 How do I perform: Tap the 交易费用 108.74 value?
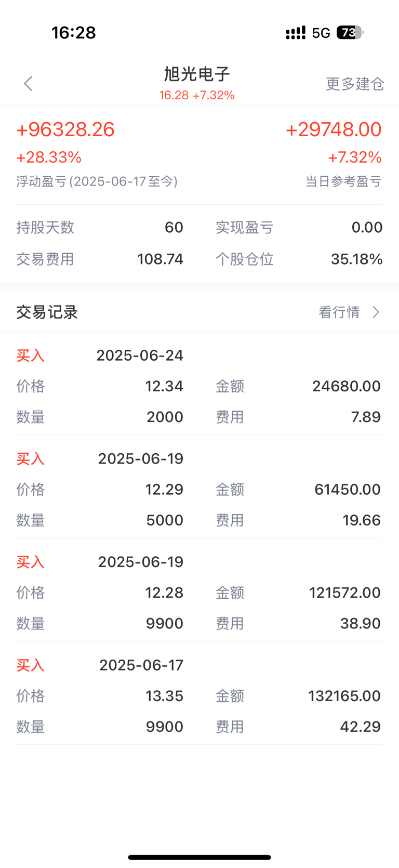(160, 259)
